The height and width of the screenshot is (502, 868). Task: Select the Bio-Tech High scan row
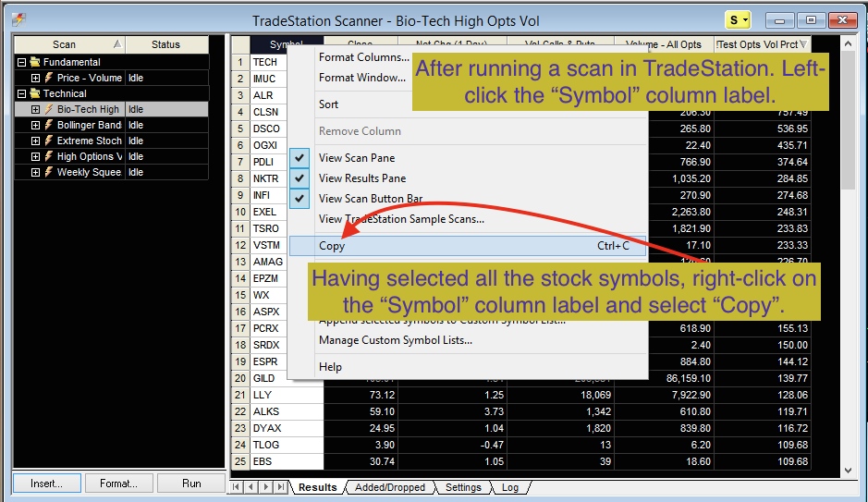(x=111, y=110)
